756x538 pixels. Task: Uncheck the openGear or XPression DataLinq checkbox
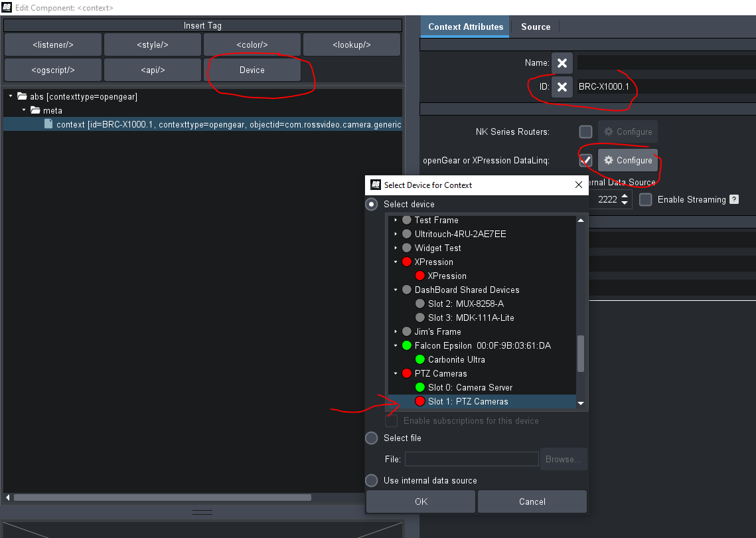(x=585, y=160)
